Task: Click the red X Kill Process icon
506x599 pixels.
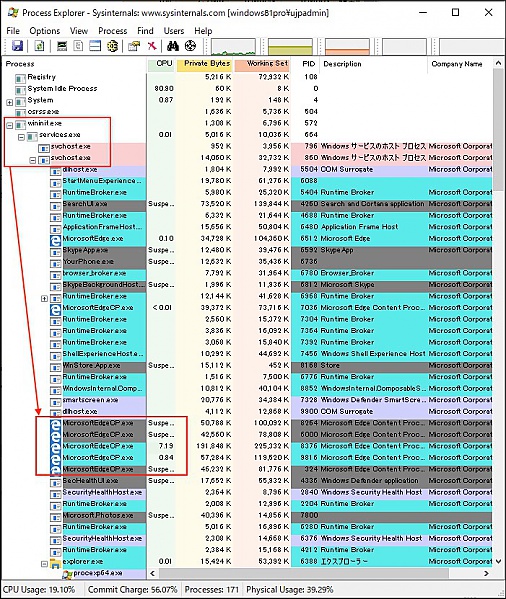Action: [x=152, y=46]
